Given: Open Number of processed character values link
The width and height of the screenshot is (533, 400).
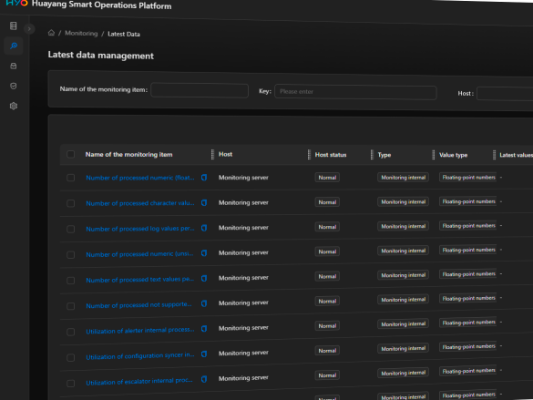Looking at the screenshot, I should (140, 203).
